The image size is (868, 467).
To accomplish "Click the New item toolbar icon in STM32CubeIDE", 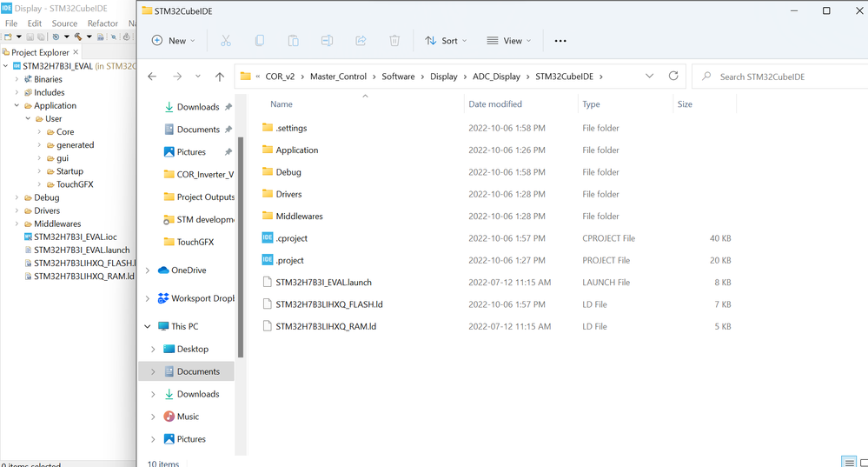I will (x=8, y=37).
